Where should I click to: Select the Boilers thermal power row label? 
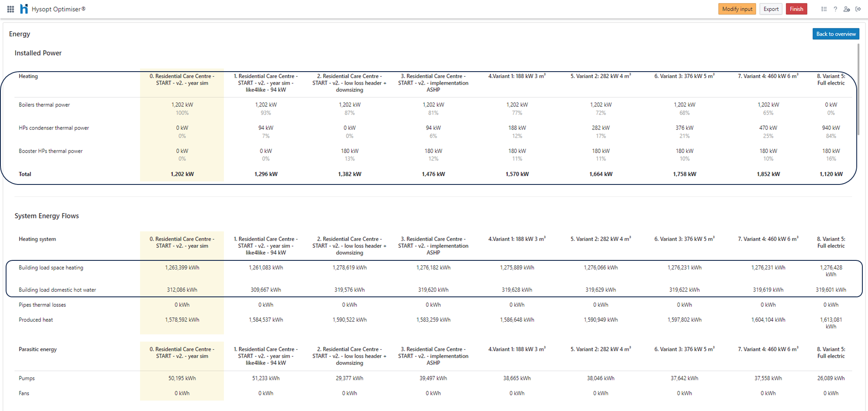pyautogui.click(x=44, y=105)
